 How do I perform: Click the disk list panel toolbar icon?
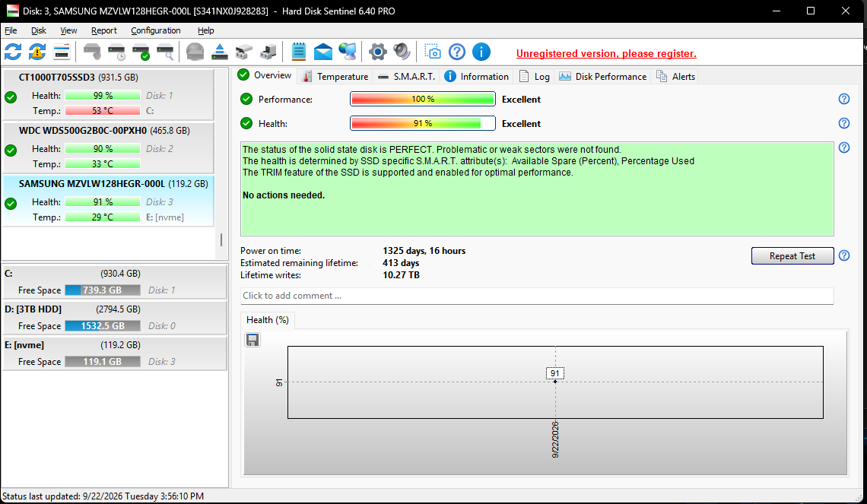(62, 52)
